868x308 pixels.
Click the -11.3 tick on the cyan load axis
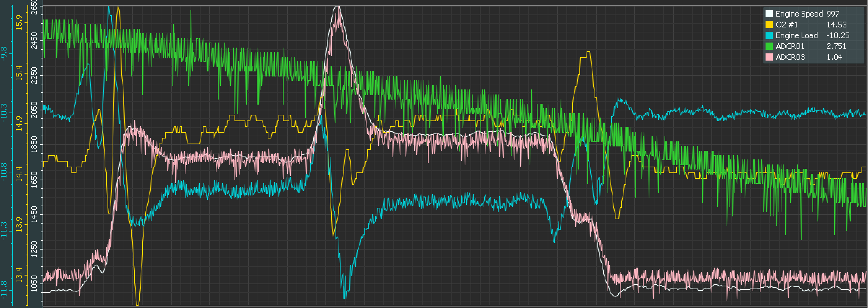pyautogui.click(x=4, y=230)
